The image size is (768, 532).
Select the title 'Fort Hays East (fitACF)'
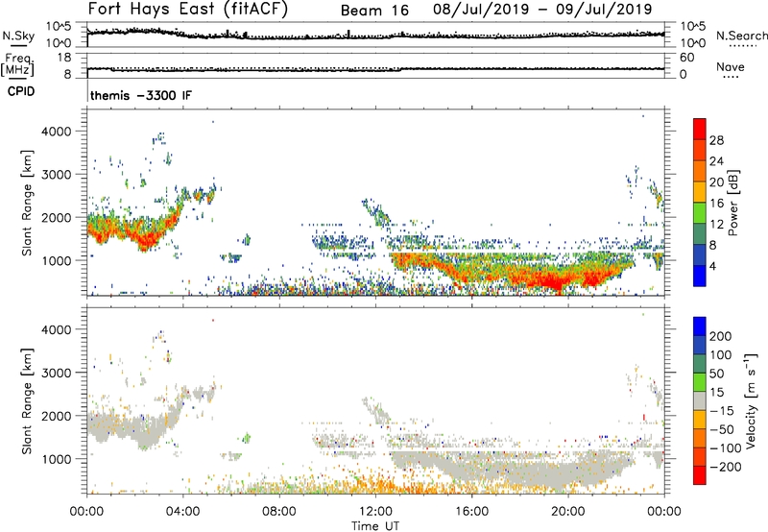click(187, 10)
